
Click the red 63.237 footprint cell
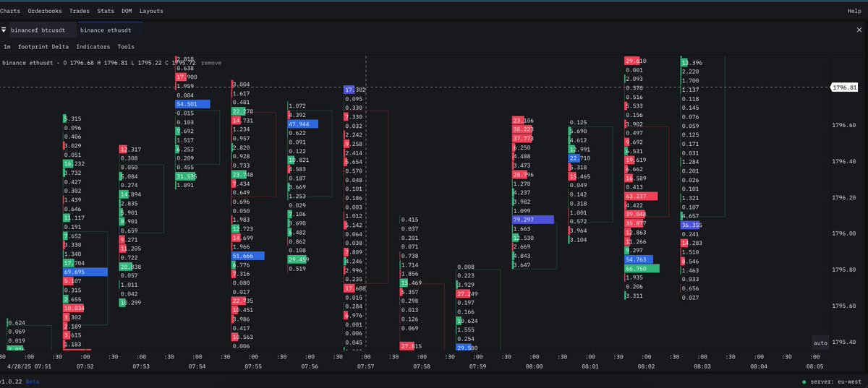[640, 196]
